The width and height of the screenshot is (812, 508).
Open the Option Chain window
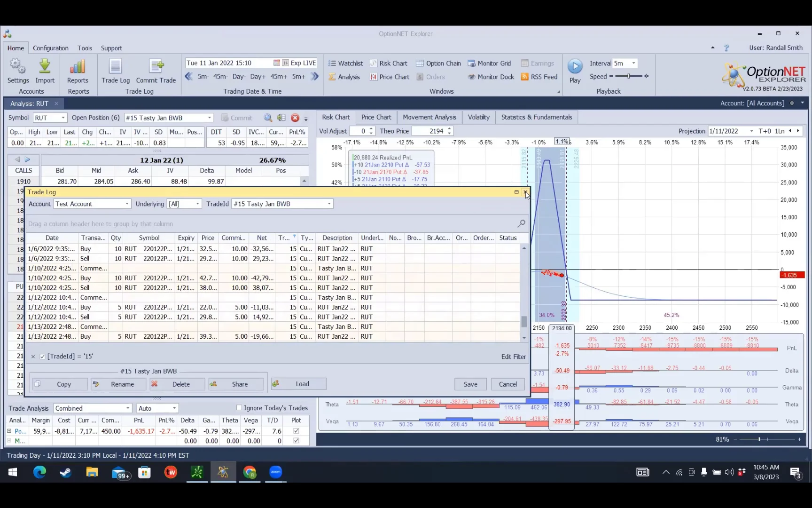[x=438, y=63]
